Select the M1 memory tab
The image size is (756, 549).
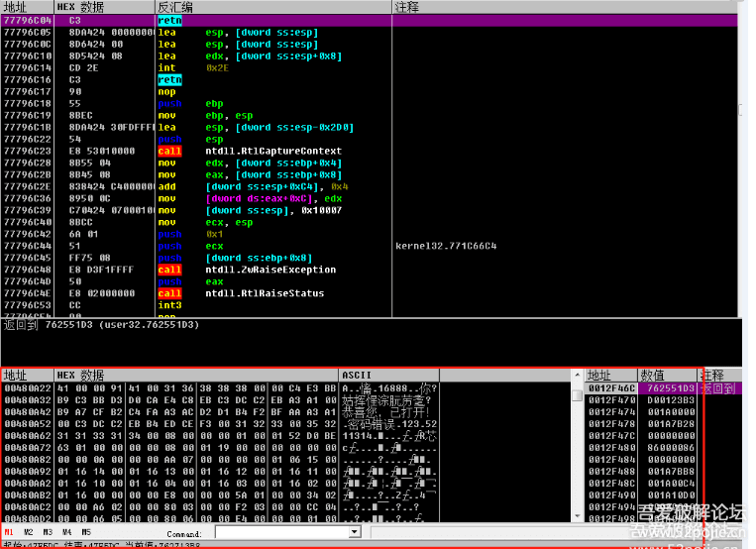[x=9, y=531]
